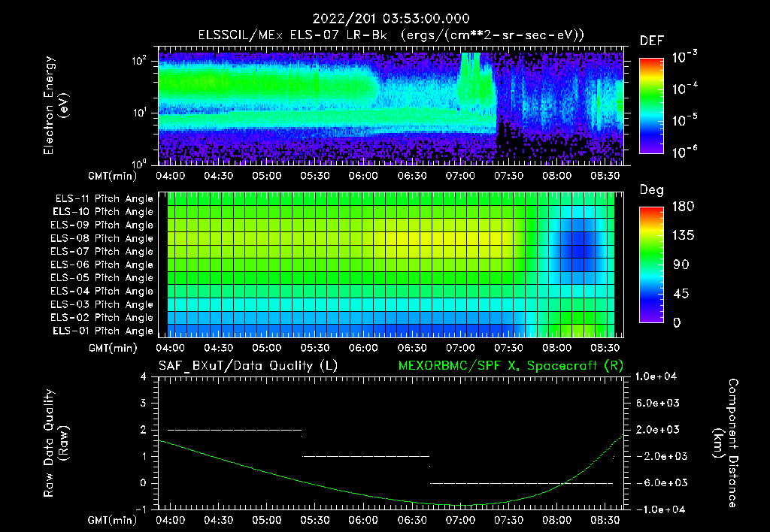Click the 'Electron Energy (eV)' axis label
This screenshot has height=532, width=770.
(x=56, y=105)
